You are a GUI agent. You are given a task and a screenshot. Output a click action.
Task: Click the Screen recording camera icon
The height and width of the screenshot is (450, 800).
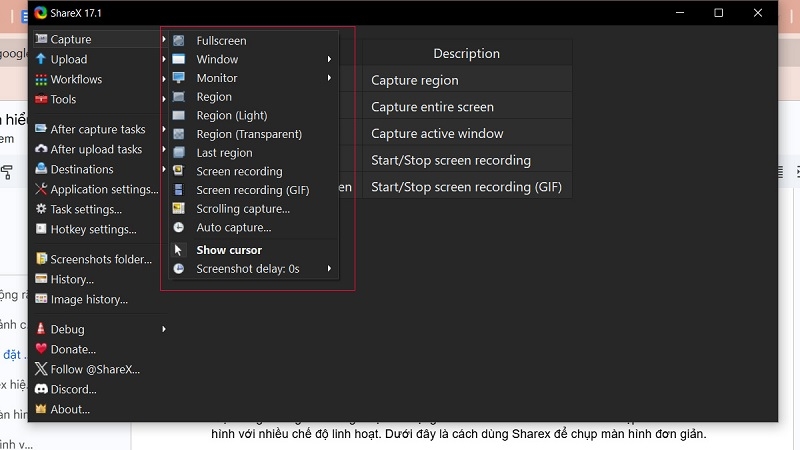click(x=179, y=171)
